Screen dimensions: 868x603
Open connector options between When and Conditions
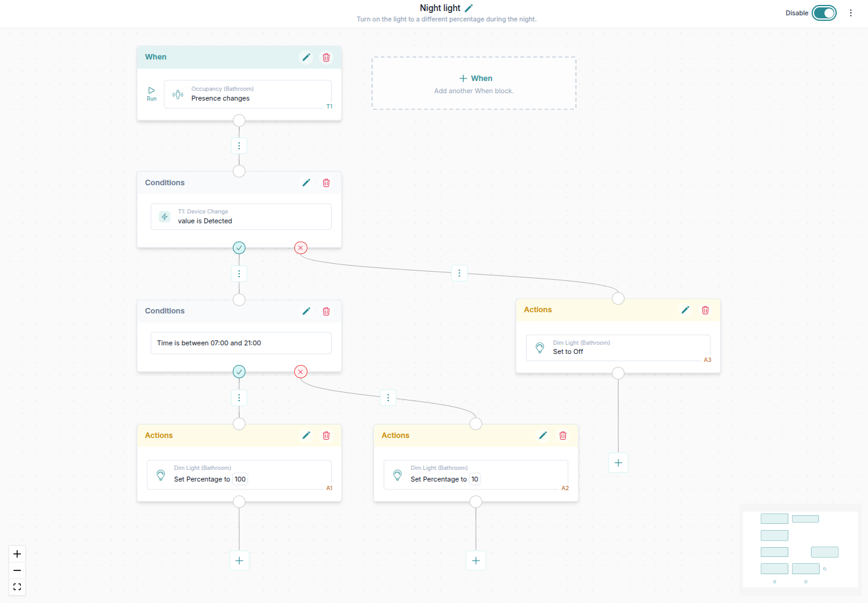[239, 146]
